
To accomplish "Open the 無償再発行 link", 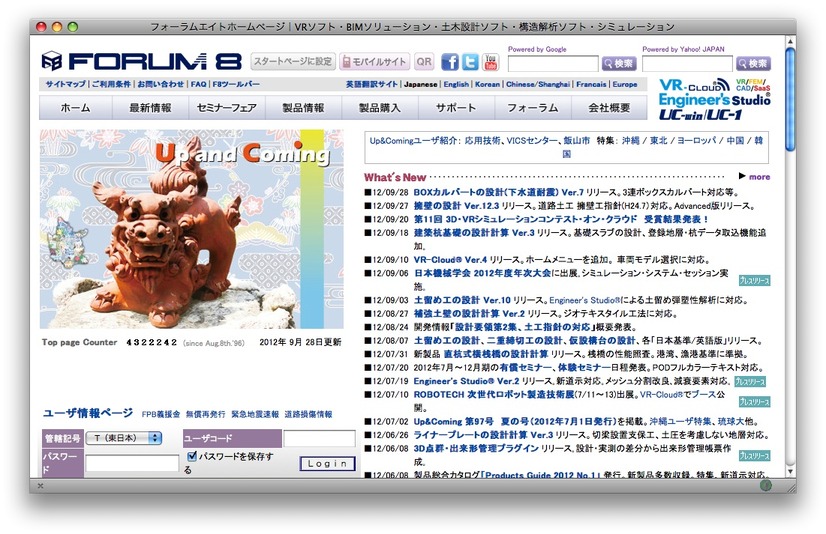I will [205, 414].
